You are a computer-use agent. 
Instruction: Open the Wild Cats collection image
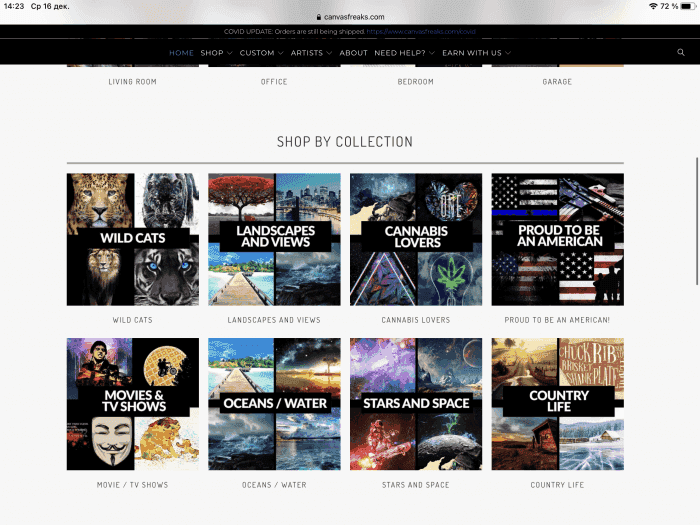point(132,239)
